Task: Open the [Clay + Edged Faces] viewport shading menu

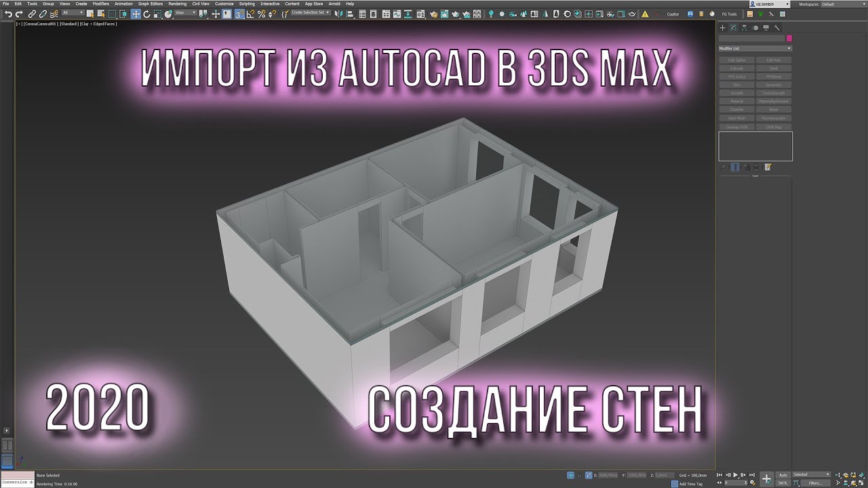Action: [98, 24]
